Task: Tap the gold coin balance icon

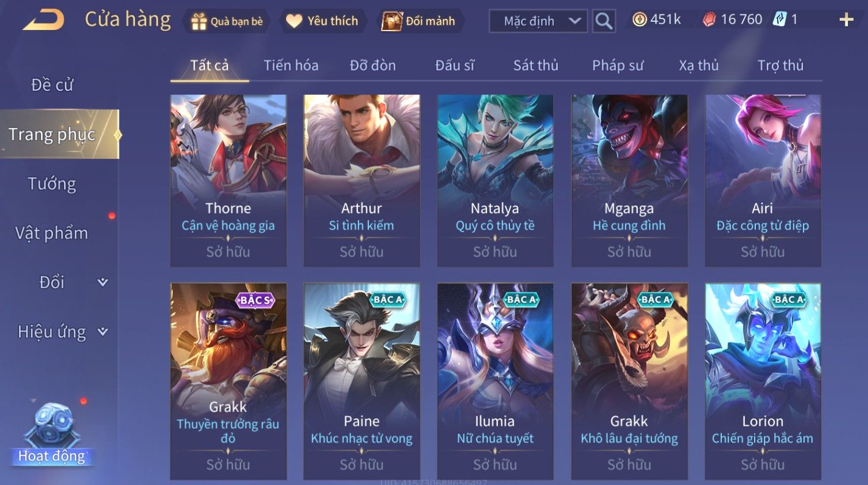Action: (639, 20)
